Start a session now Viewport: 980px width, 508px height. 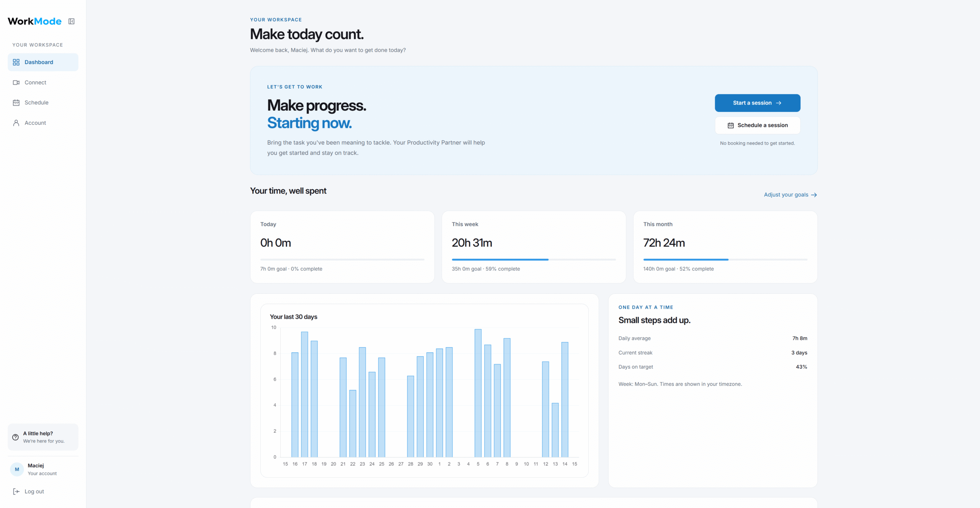(757, 103)
